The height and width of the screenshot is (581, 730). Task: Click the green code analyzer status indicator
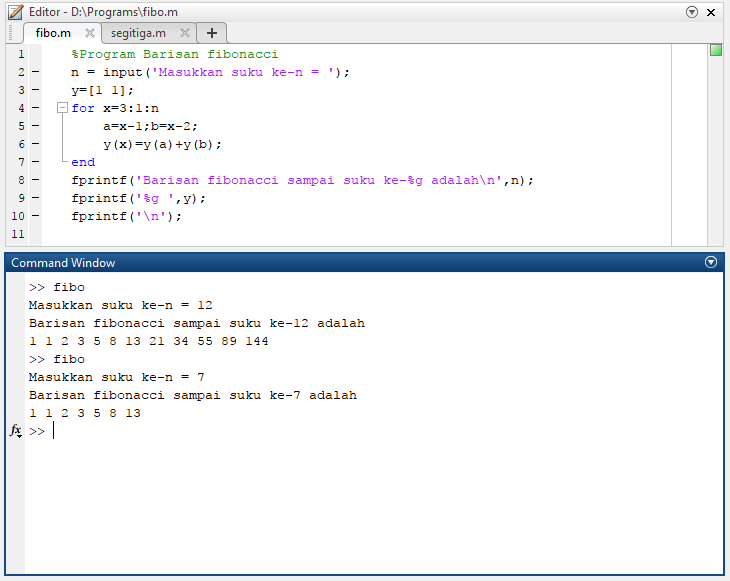click(716, 50)
